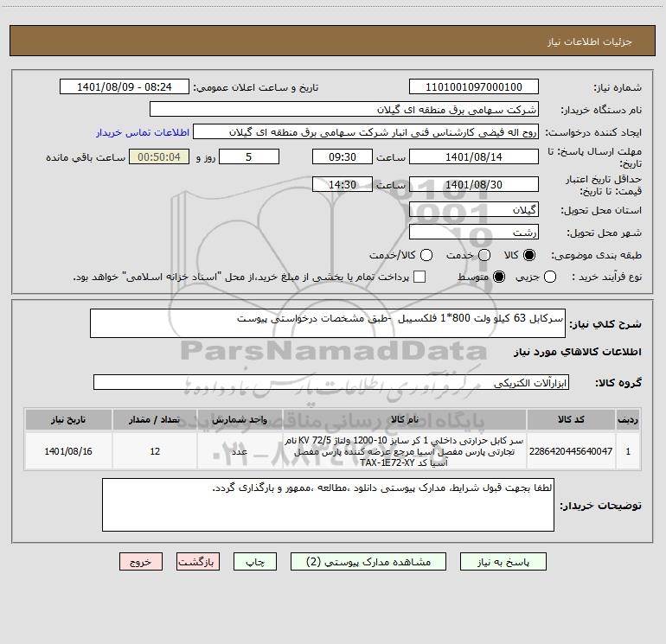This screenshot has width=666, height=644.
Task: Click the ردیف column header
Action: [x=628, y=419]
